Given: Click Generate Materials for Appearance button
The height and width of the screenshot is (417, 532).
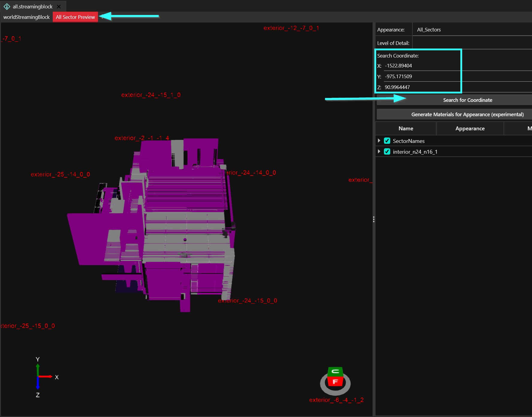Looking at the screenshot, I should point(467,114).
